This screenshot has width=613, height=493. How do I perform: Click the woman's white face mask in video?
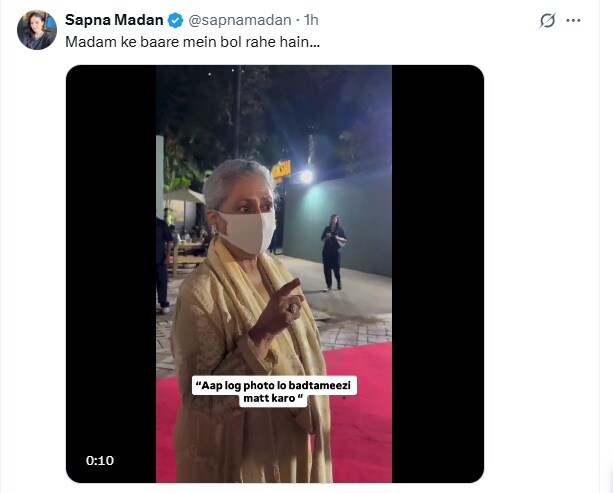[245, 232]
